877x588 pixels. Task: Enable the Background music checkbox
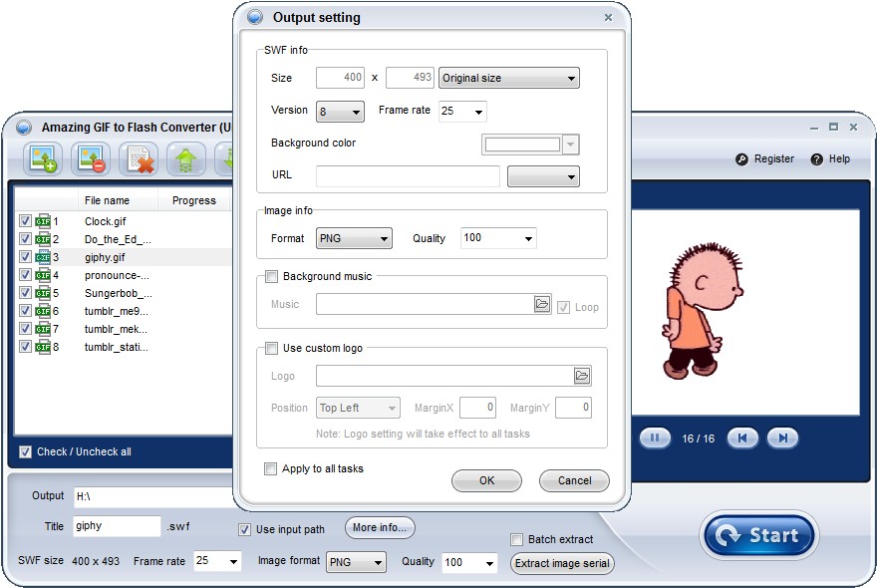[x=271, y=276]
